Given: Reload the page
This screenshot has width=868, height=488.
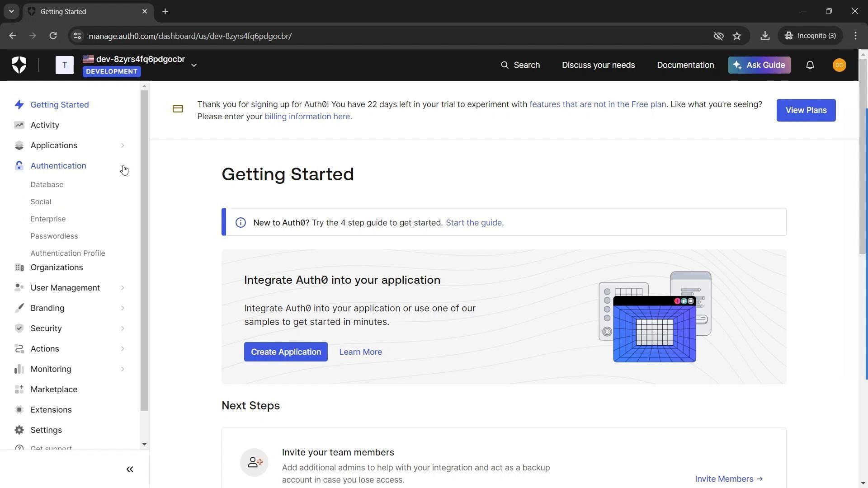Looking at the screenshot, I should pyautogui.click(x=53, y=36).
